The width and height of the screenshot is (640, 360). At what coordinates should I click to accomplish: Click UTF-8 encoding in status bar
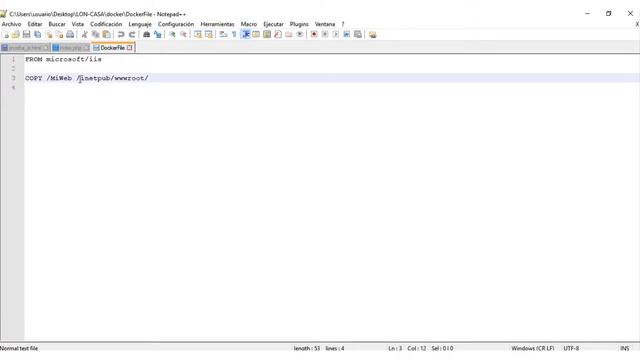click(571, 348)
